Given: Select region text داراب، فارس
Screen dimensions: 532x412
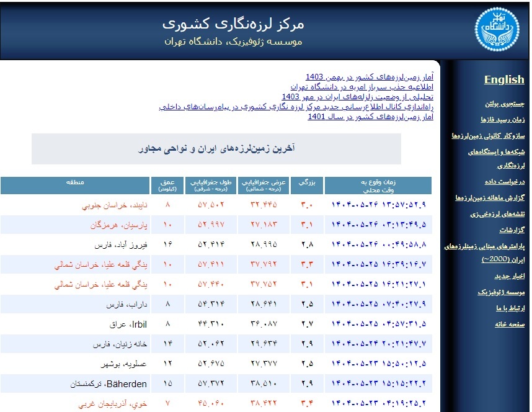Looking at the screenshot, I should [x=127, y=305].
